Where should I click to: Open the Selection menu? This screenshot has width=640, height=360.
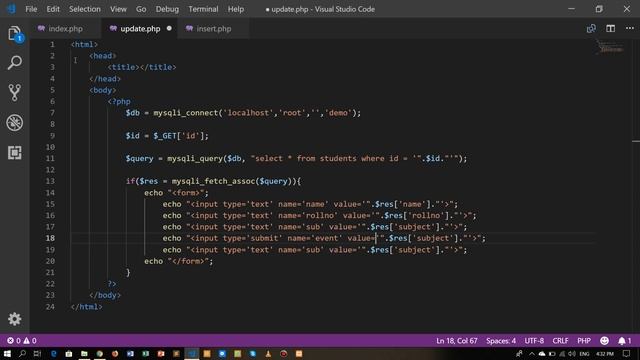(x=84, y=9)
